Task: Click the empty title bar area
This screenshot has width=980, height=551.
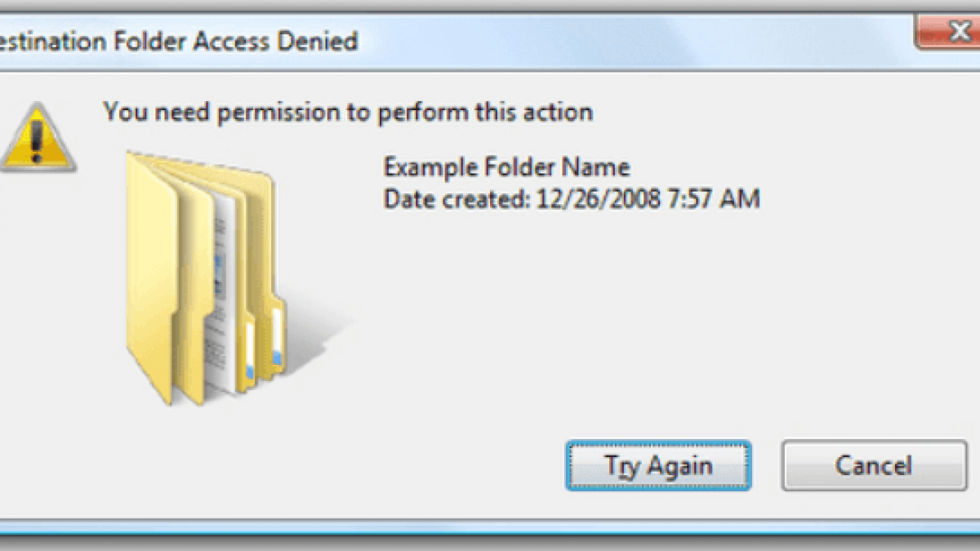Action: [612, 40]
